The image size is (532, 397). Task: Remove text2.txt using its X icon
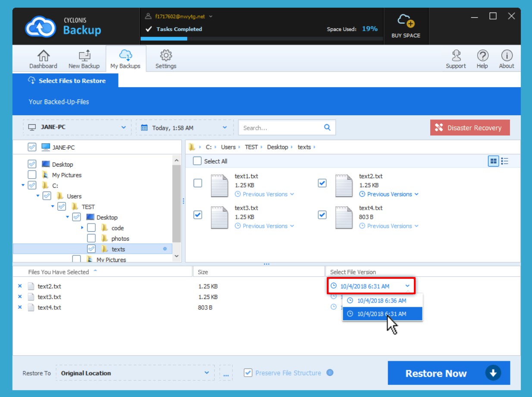point(20,286)
